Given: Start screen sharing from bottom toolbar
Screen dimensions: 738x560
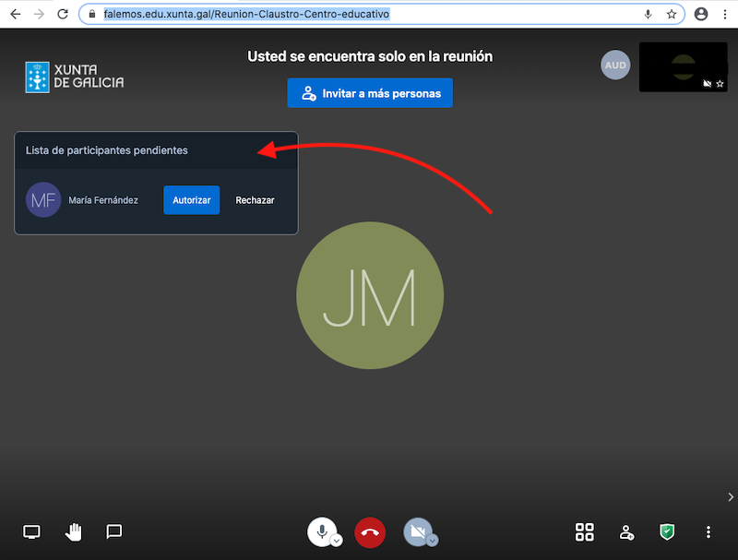Looking at the screenshot, I should click(32, 531).
